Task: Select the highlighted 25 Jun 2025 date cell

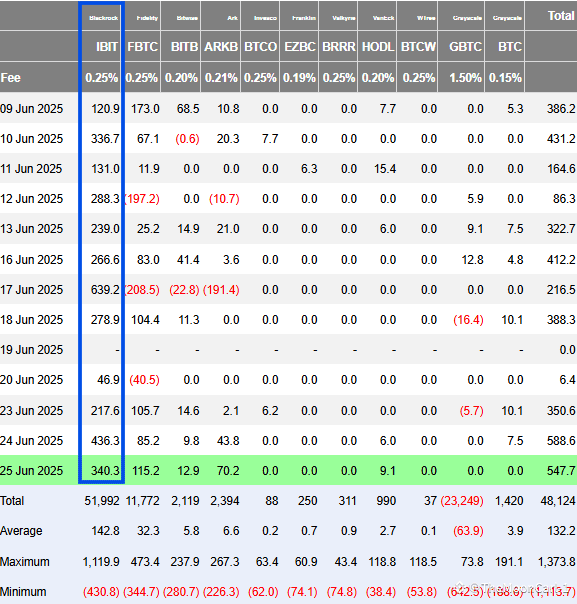Action: pyautogui.click(x=32, y=471)
